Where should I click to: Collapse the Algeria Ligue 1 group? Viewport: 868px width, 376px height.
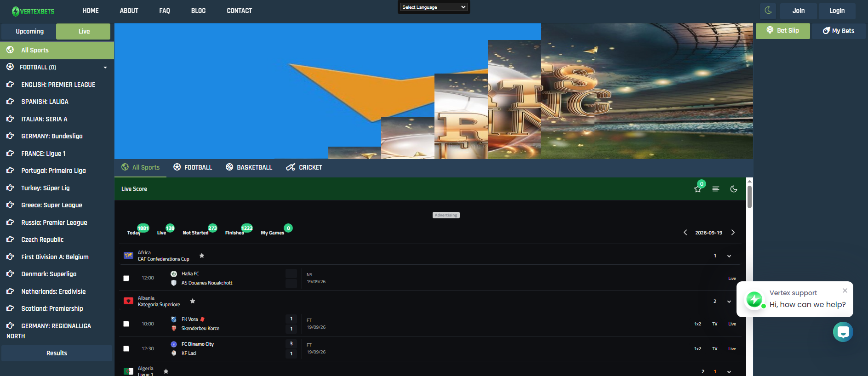(x=729, y=372)
